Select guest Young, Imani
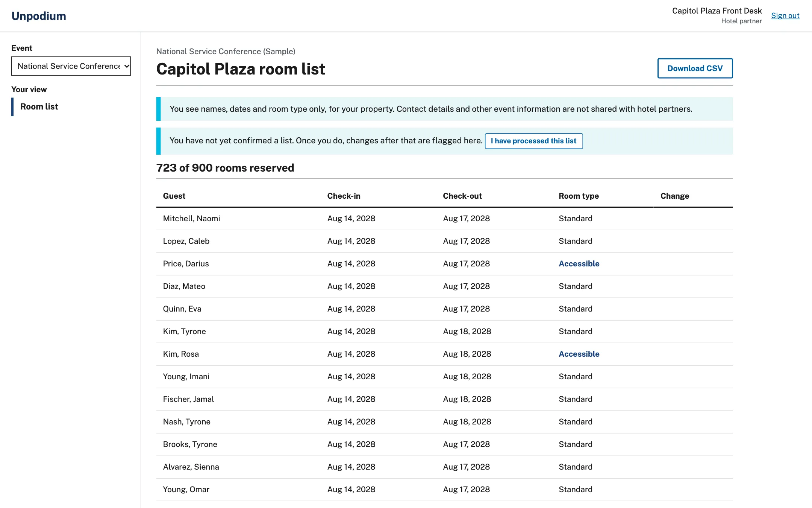The image size is (812, 508). click(x=186, y=377)
